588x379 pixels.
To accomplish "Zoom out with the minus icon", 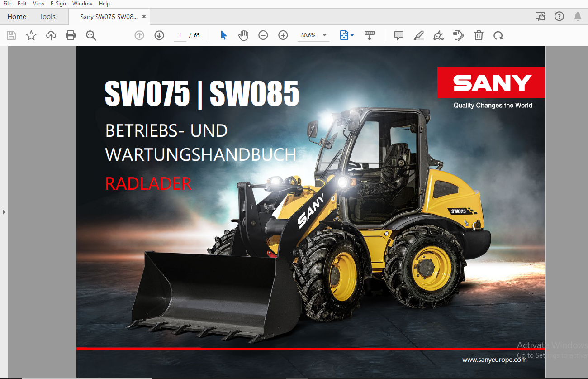I will tap(263, 35).
